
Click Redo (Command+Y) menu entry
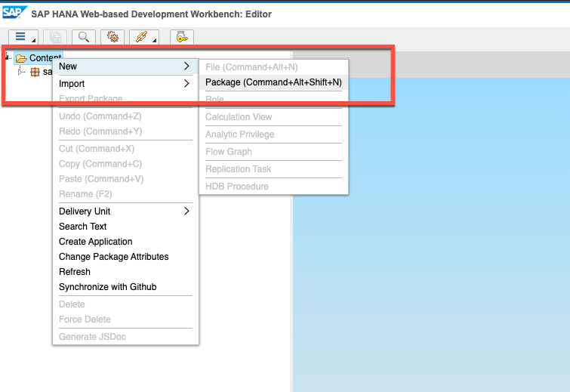point(125,131)
